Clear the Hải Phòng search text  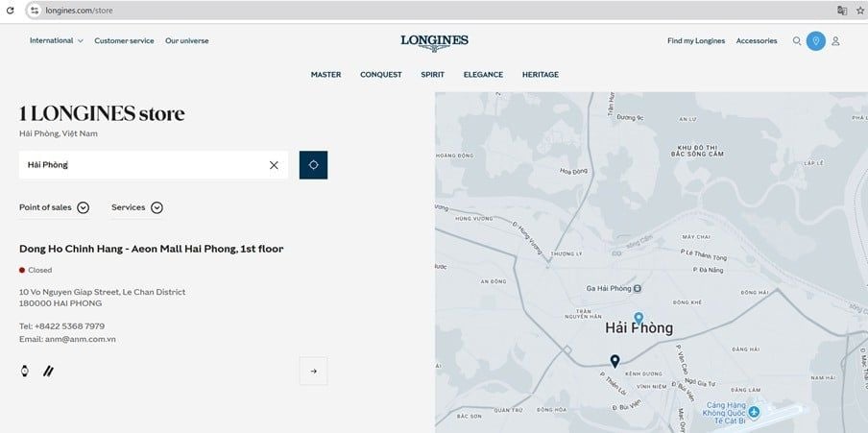274,165
